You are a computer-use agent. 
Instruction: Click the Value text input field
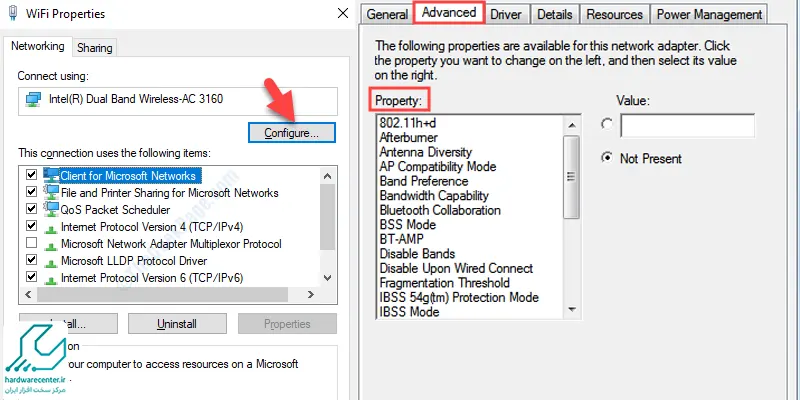pyautogui.click(x=687, y=126)
